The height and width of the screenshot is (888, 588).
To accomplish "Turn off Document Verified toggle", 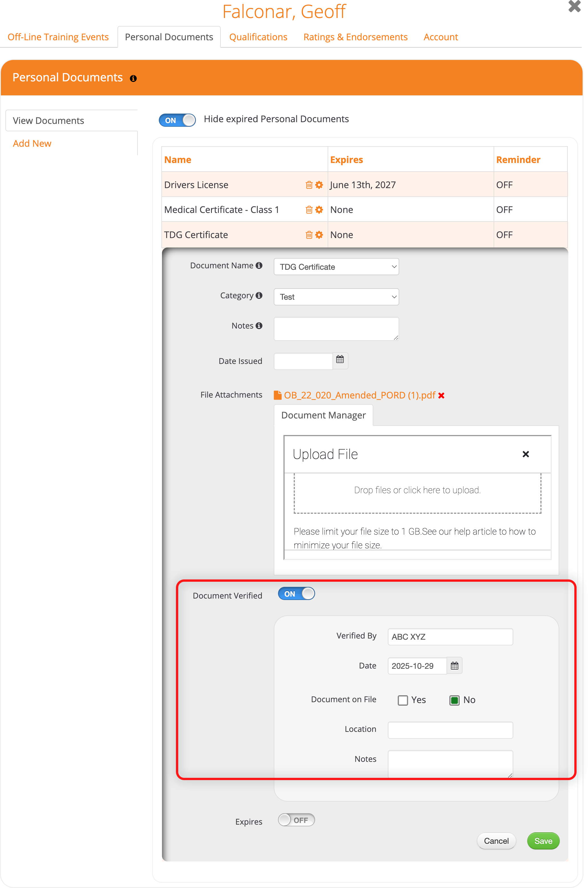I will [296, 594].
